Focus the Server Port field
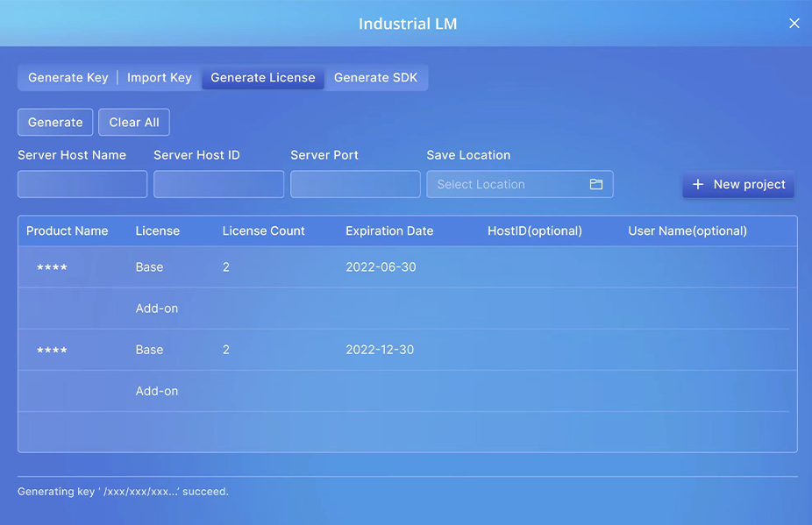812x525 pixels. [355, 184]
